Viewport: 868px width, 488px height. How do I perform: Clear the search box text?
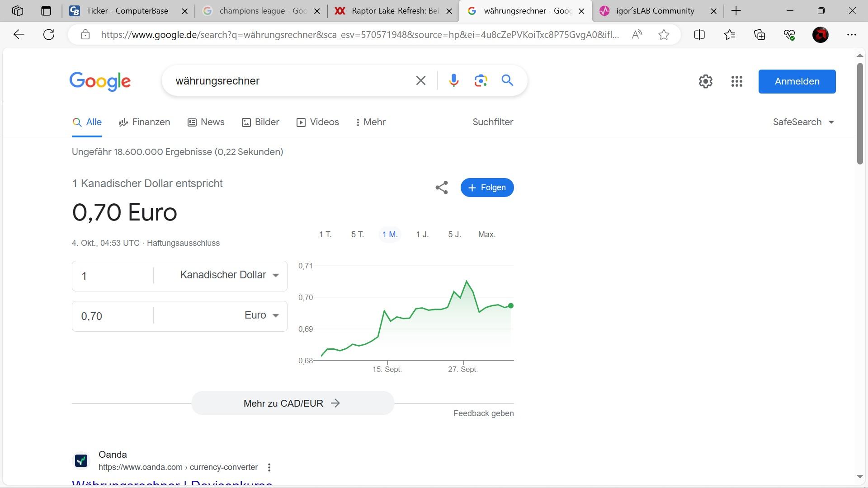tap(420, 81)
